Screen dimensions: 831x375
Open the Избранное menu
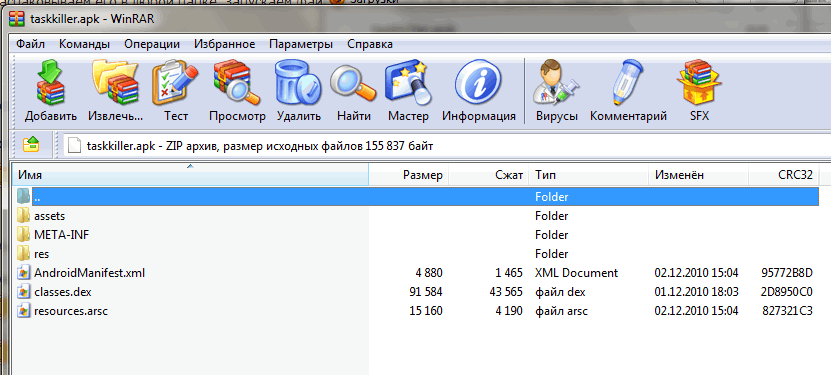(x=225, y=44)
